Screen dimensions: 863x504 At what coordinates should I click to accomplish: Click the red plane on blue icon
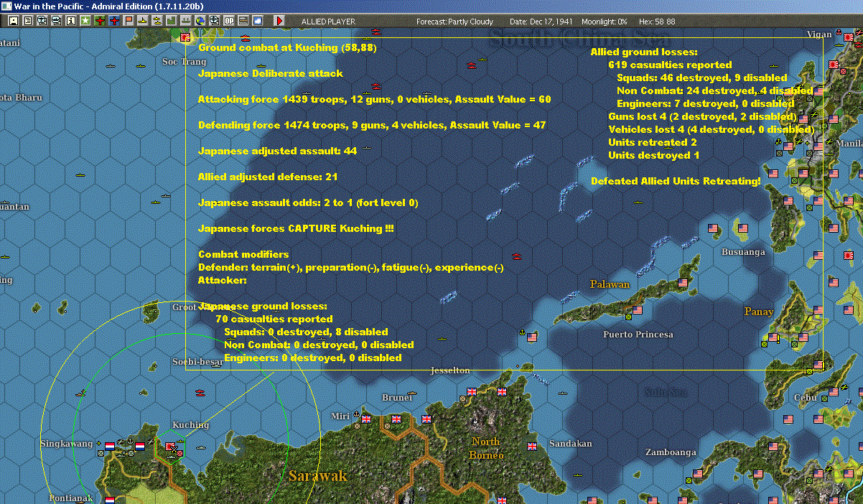coord(114,21)
